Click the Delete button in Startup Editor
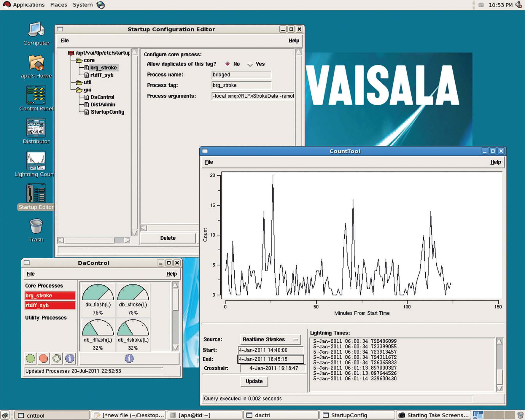The height and width of the screenshot is (420, 525). click(168, 238)
